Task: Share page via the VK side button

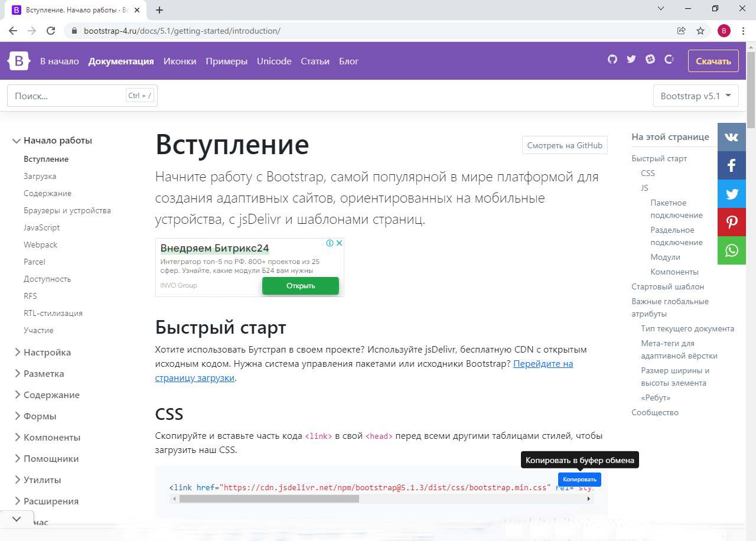Action: coord(731,137)
